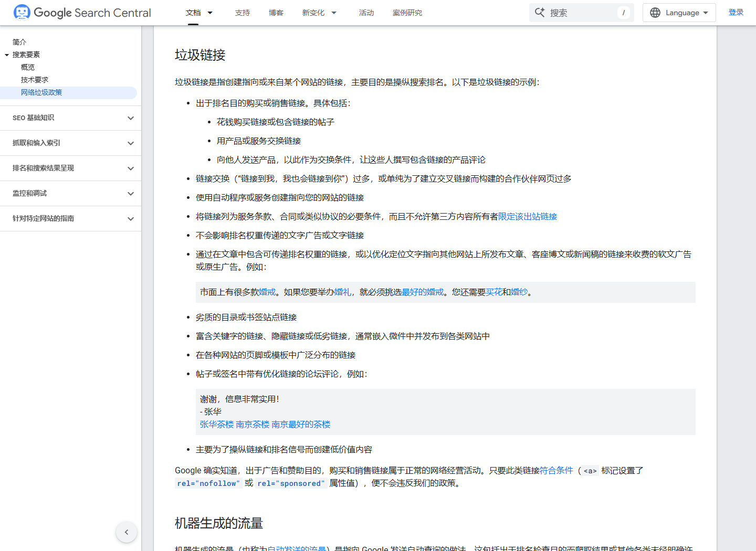Click the 机器生成的流量 section heading
Viewport: 756px width, 551px height.
(219, 523)
